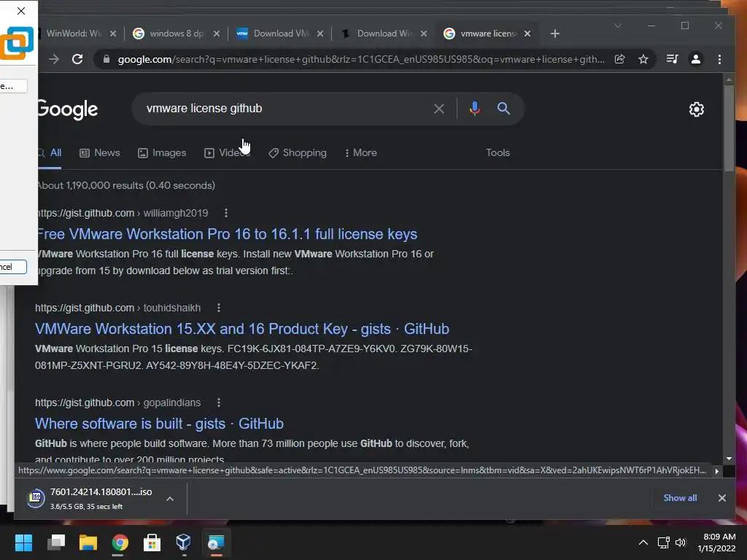This screenshot has width=747, height=560.
Task: Open the Chrome profile avatar
Action: (x=696, y=59)
